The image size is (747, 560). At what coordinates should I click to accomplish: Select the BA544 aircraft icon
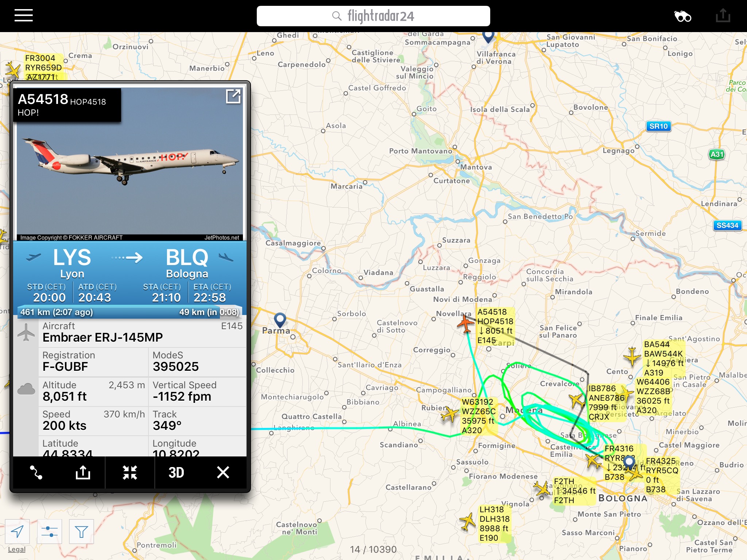coord(632,356)
